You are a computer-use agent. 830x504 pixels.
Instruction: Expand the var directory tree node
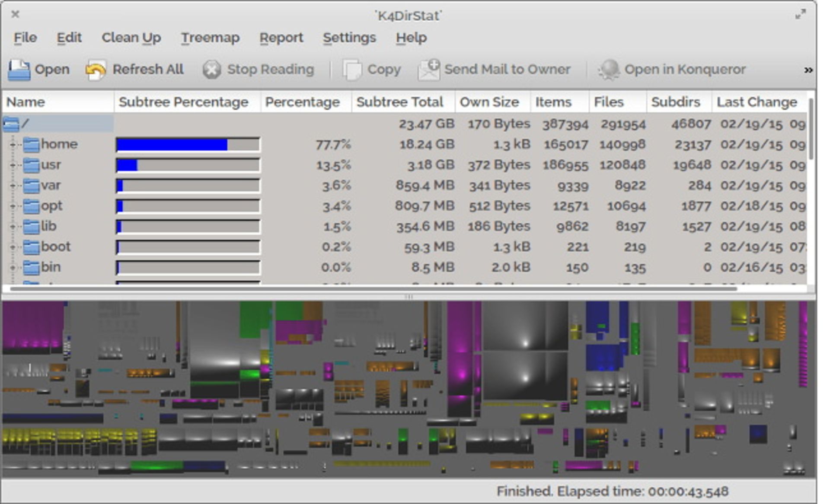click(13, 185)
